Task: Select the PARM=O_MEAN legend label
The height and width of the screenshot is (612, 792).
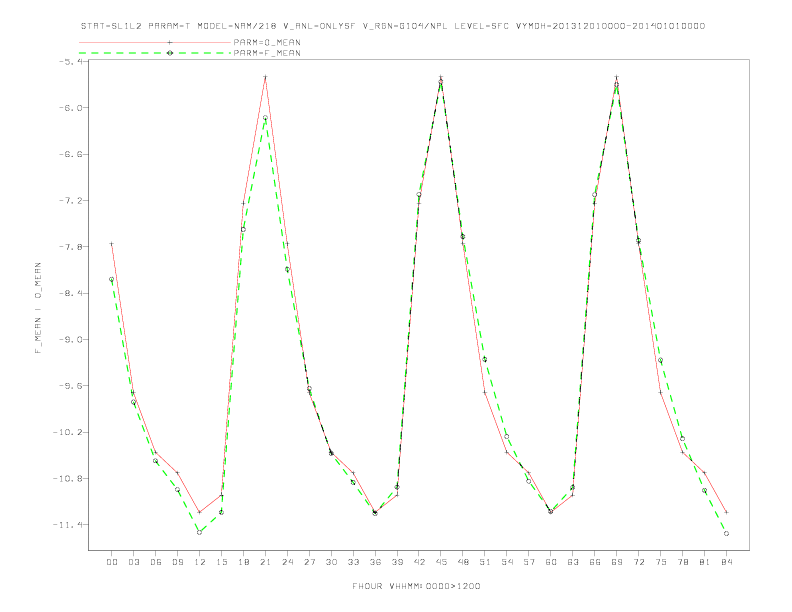Action: 267,42
